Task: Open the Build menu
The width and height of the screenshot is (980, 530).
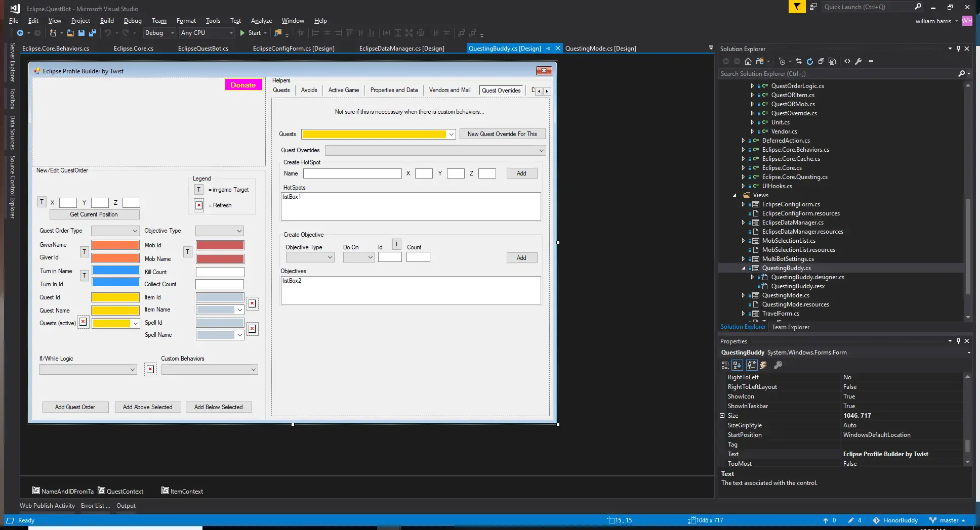Action: pos(107,21)
